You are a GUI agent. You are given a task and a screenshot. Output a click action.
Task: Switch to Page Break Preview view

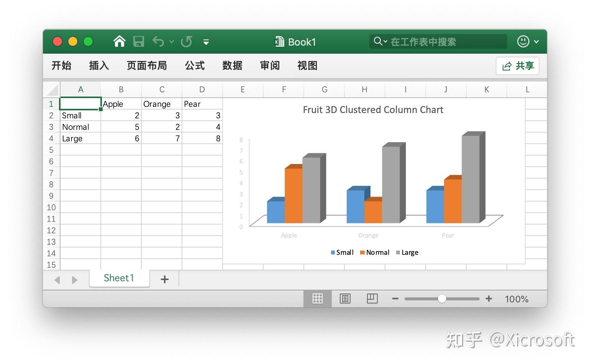372,298
